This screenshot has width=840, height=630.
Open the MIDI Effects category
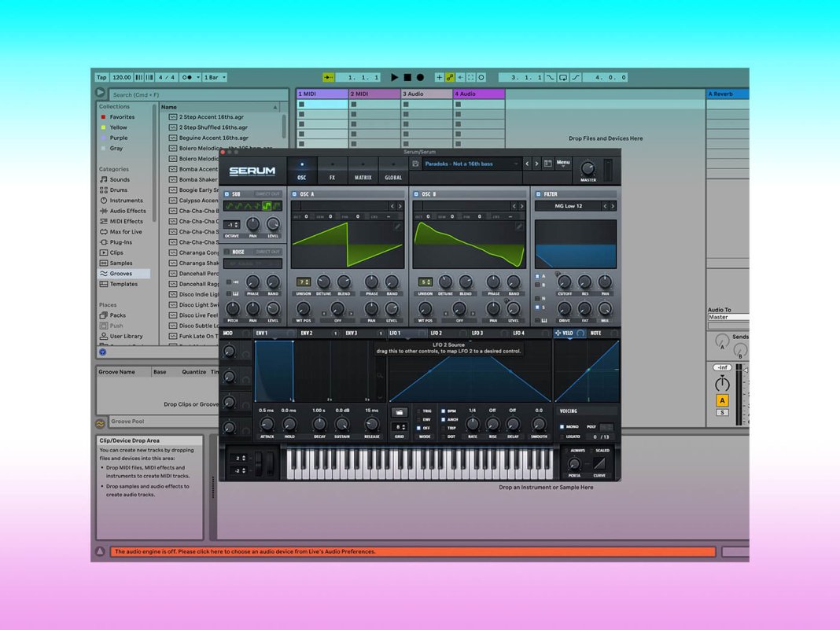(126, 221)
